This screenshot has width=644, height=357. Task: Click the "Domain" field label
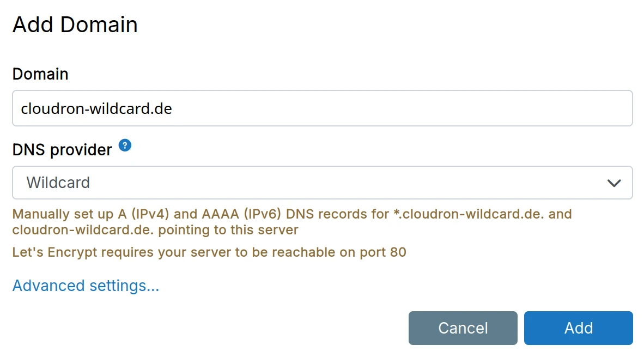tap(40, 74)
